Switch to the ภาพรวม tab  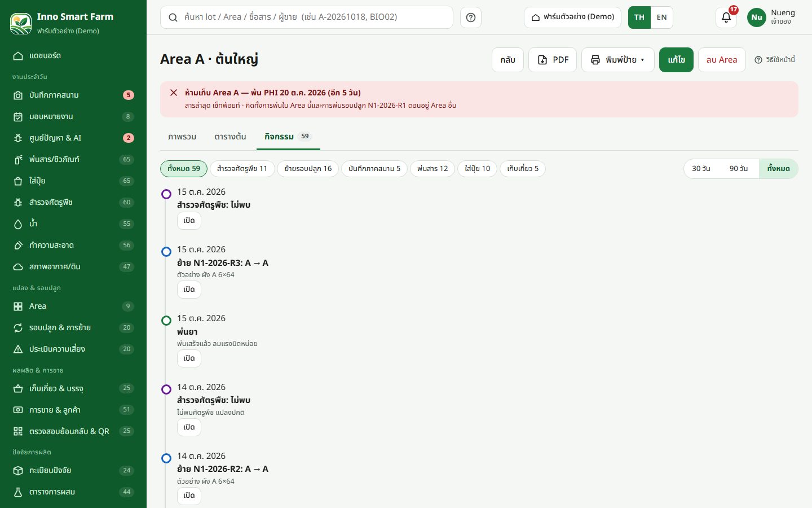pos(182,137)
